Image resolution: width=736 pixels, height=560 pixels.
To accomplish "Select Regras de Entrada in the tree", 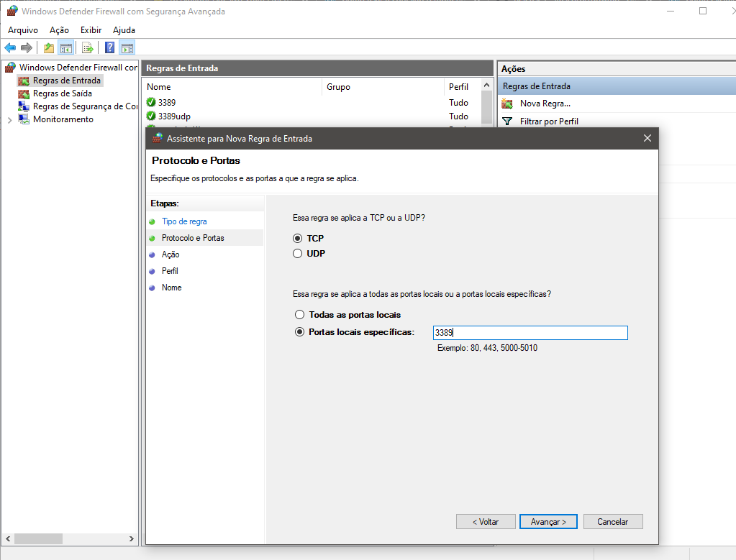I will coord(67,81).
